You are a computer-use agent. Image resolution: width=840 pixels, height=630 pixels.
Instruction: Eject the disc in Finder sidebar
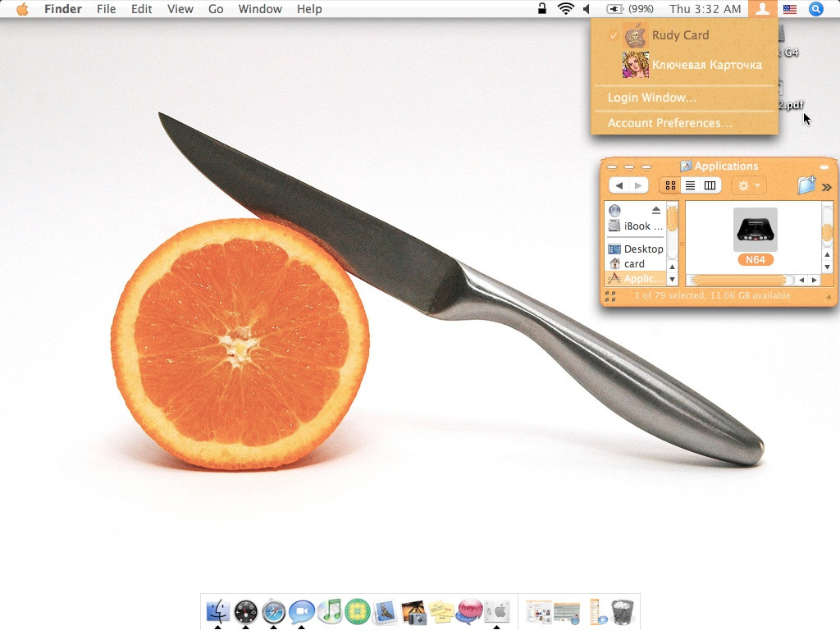pos(656,210)
